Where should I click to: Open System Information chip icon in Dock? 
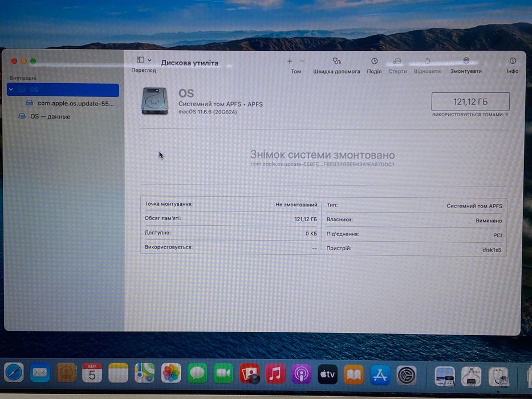tap(471, 377)
